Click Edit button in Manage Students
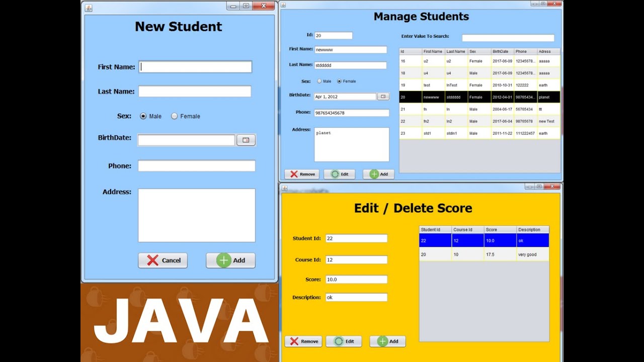 pos(340,174)
